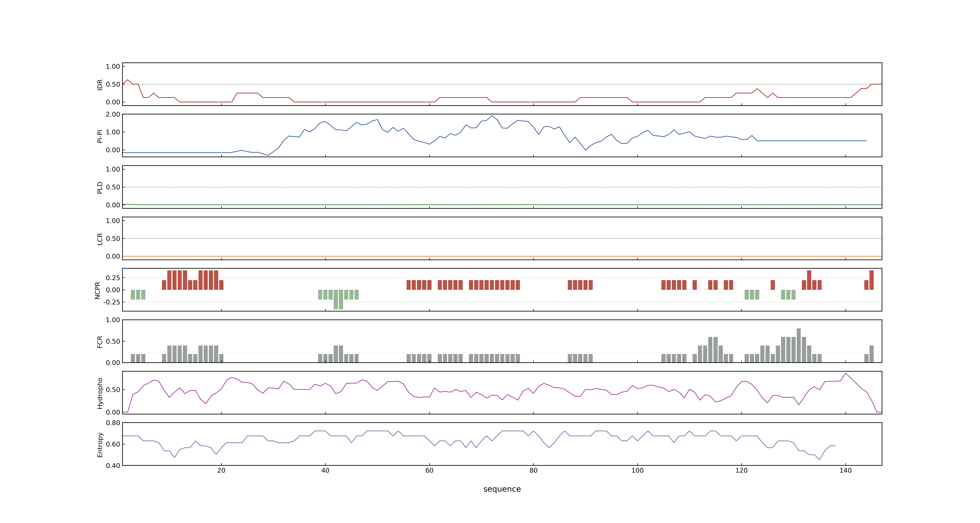Click the LCR axis label
The image size is (980, 523).
pos(100,239)
